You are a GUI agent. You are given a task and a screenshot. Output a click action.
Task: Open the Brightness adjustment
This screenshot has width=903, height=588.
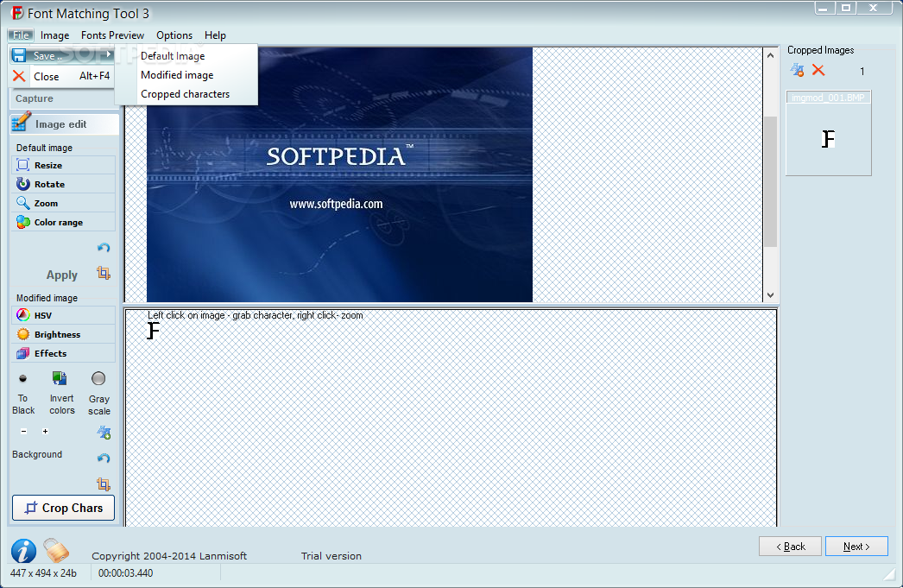[63, 335]
